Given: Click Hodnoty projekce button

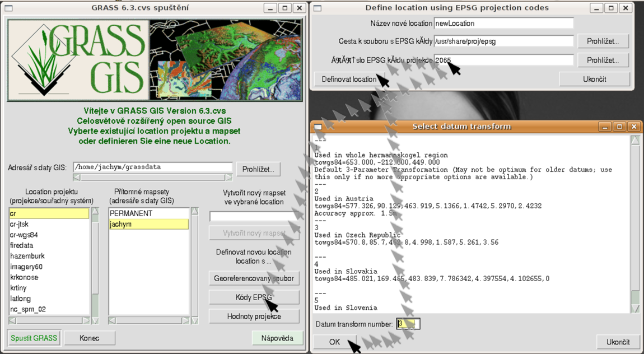Looking at the screenshot, I should pyautogui.click(x=254, y=316).
